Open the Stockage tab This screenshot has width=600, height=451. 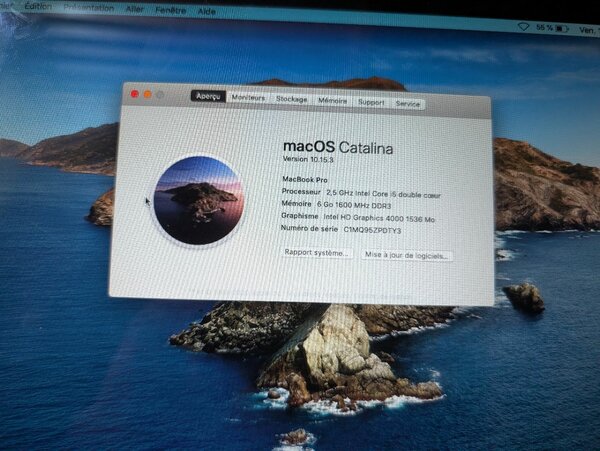292,99
